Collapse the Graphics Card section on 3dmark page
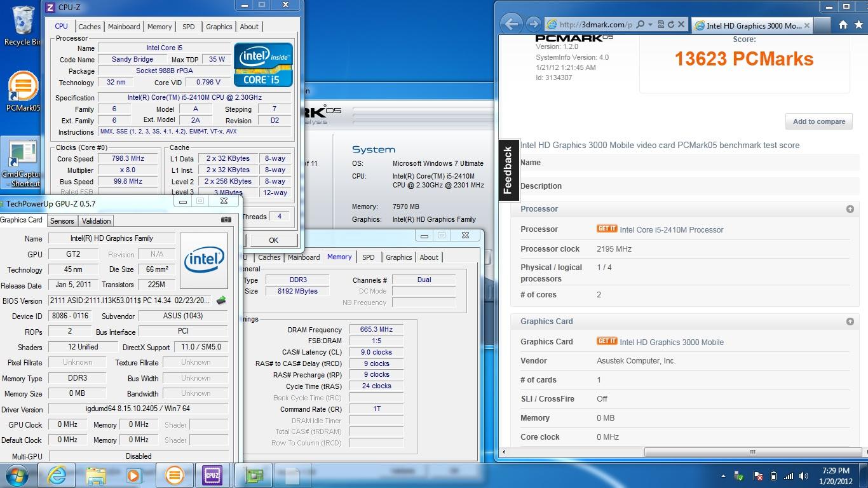This screenshot has width=868, height=488. pos(850,322)
